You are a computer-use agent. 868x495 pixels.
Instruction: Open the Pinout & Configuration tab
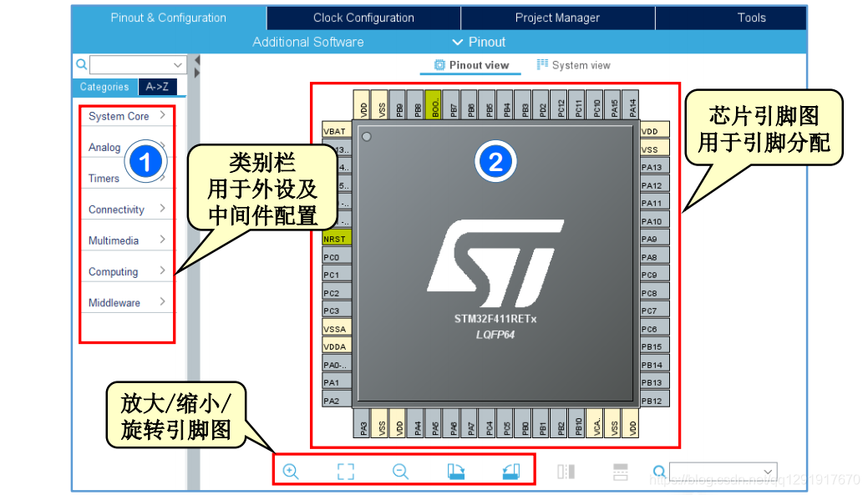coord(168,18)
